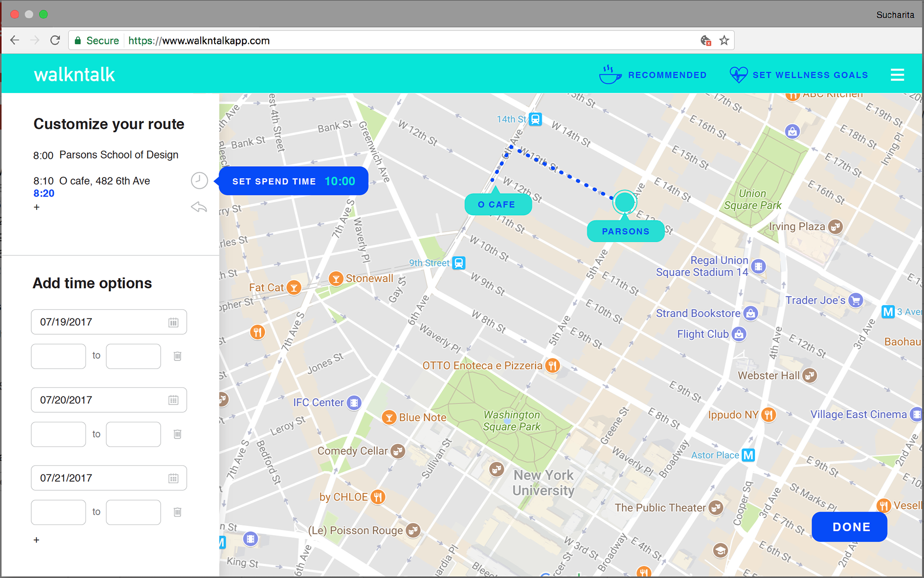Select the Parsons School of Design stop
924x578 pixels.
coord(106,155)
